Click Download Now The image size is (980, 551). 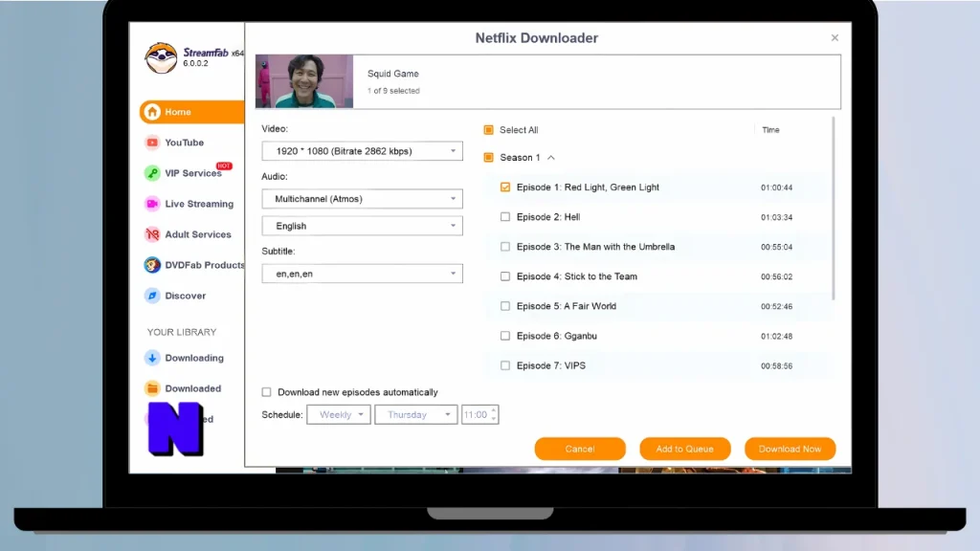[790, 449]
